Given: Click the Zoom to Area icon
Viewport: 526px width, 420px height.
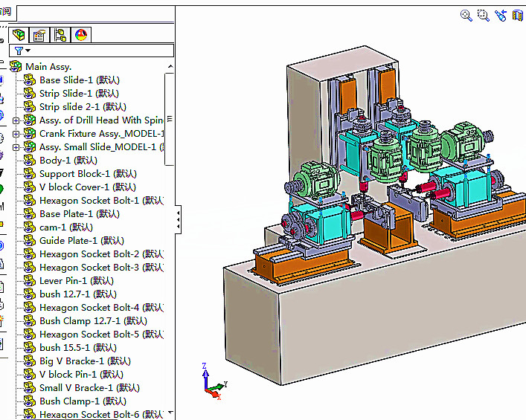Looking at the screenshot, I should 483,16.
